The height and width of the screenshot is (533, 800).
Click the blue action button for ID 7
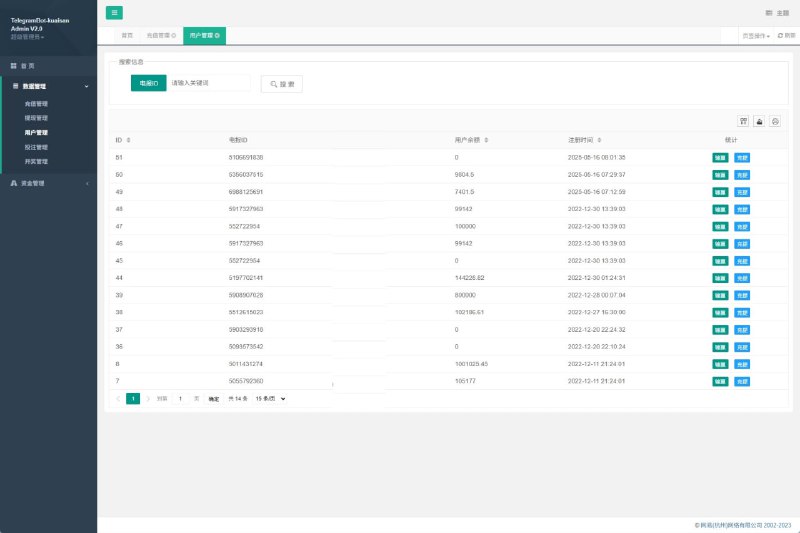pos(742,382)
